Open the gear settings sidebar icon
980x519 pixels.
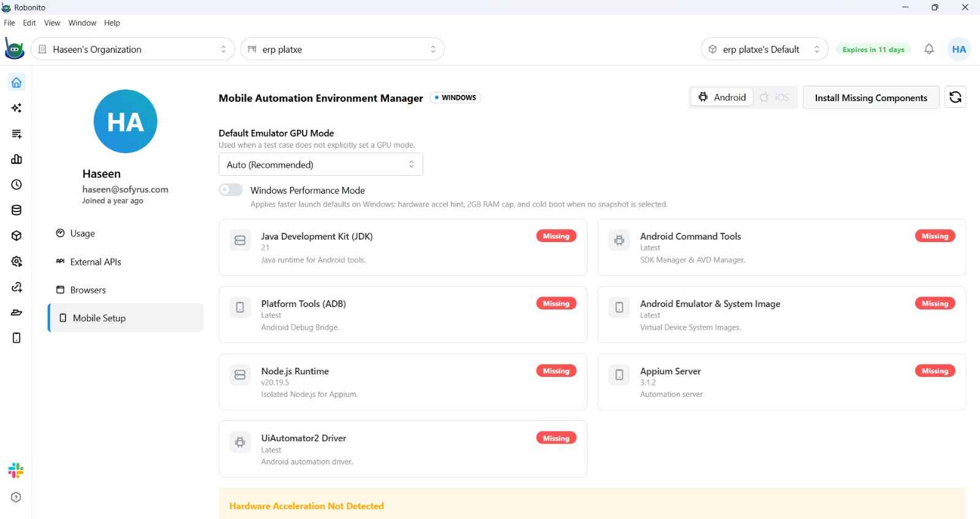point(17,262)
